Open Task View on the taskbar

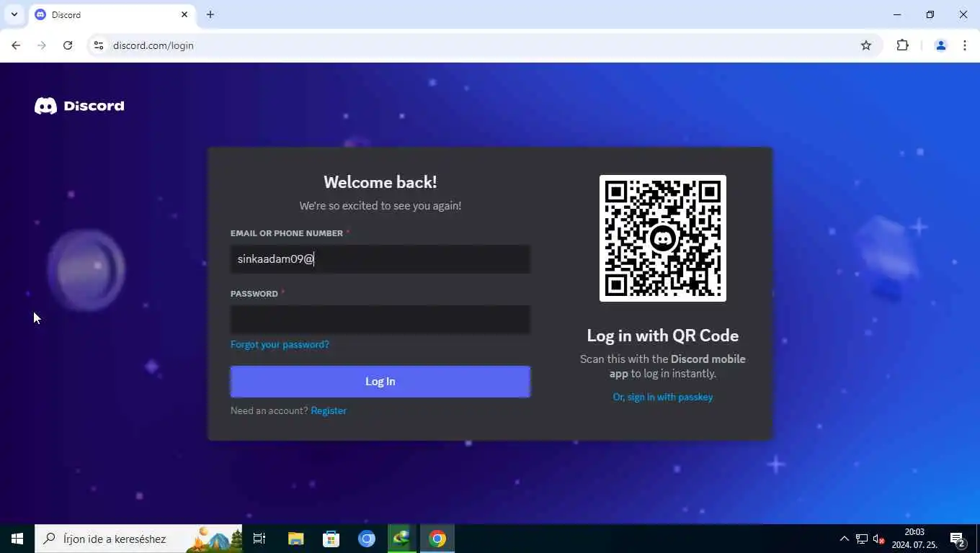[259, 539]
